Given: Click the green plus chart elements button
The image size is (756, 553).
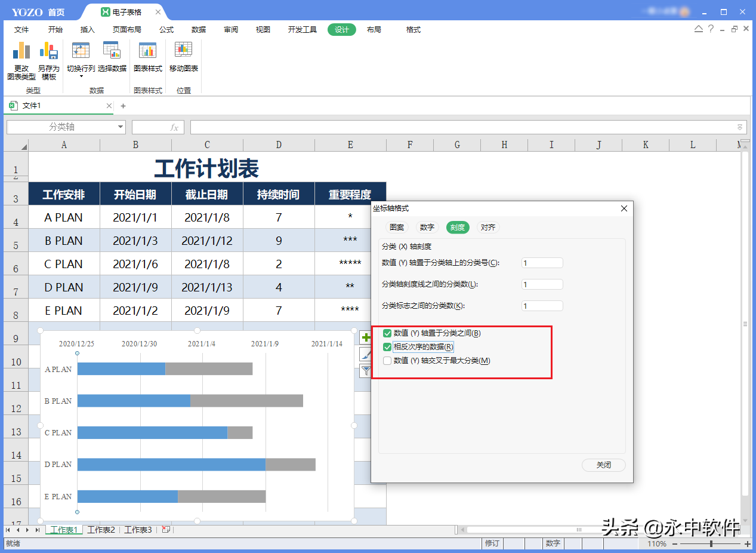Looking at the screenshot, I should pos(366,337).
